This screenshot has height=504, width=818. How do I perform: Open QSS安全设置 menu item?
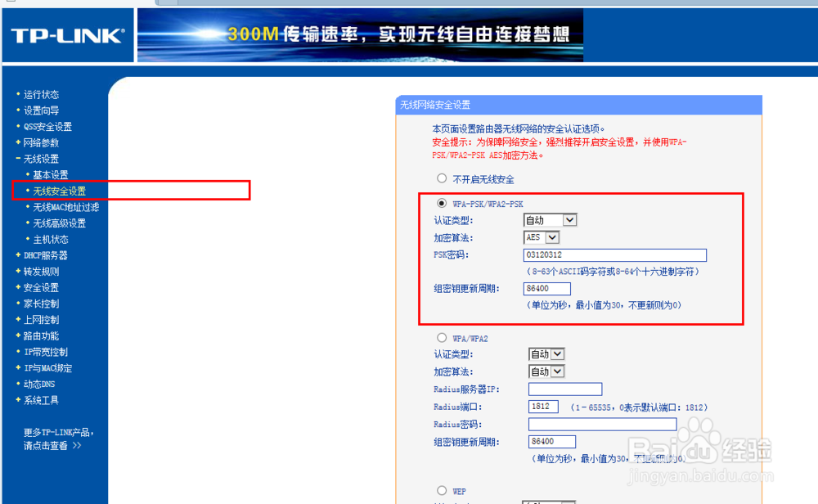pyautogui.click(x=47, y=127)
